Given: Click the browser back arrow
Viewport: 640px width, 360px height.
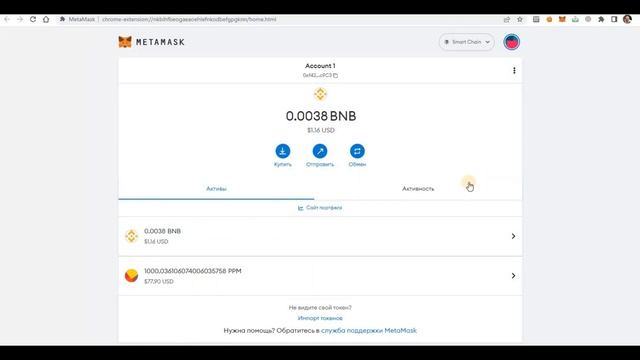Looking at the screenshot, I should [x=7, y=19].
